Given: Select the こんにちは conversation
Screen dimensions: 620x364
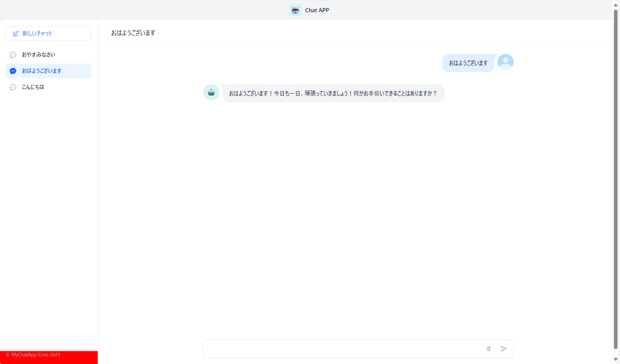Looking at the screenshot, I should [x=48, y=87].
